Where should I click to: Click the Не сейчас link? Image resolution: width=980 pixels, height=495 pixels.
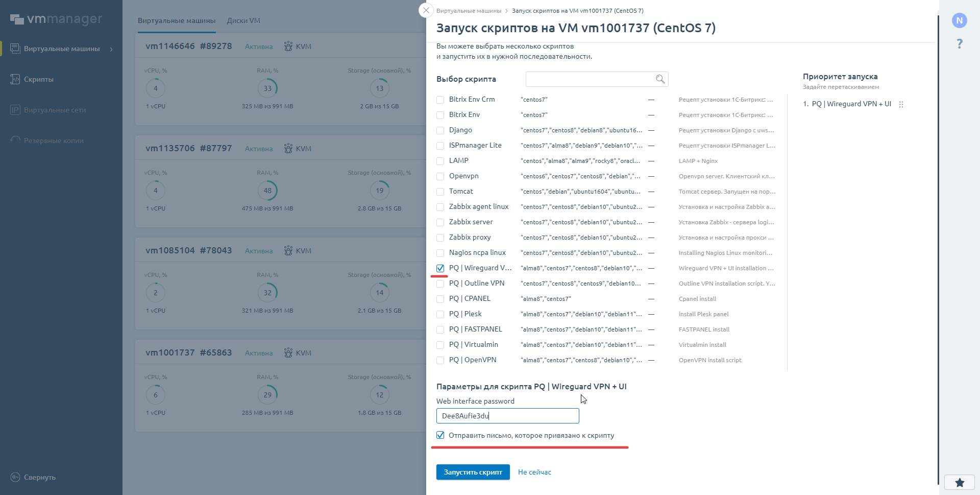coord(534,472)
